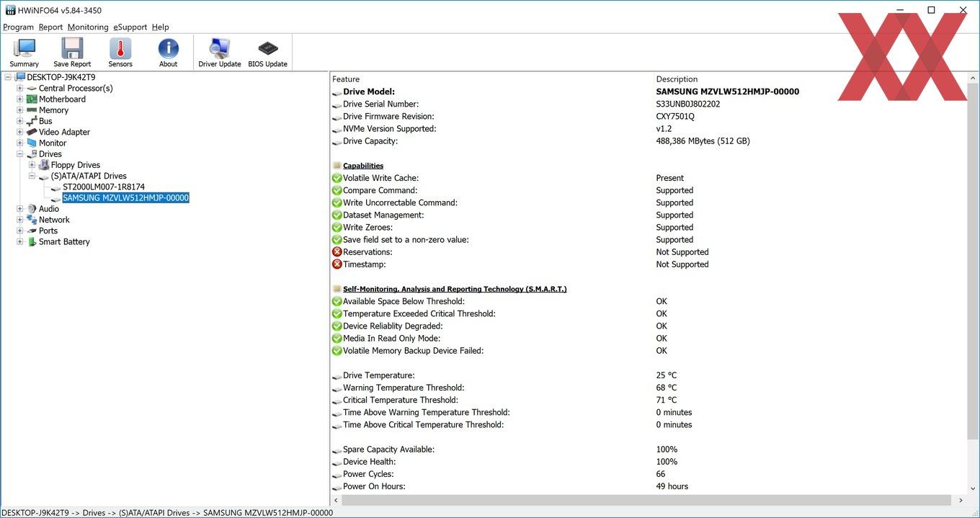Click the horizontal scrollbar left arrow

[x=337, y=500]
